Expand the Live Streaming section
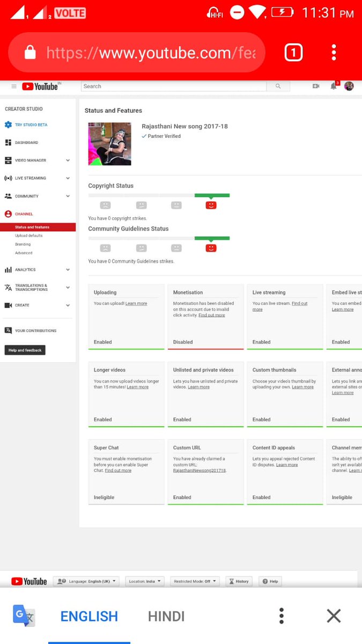This screenshot has width=362, height=644. pos(68,178)
